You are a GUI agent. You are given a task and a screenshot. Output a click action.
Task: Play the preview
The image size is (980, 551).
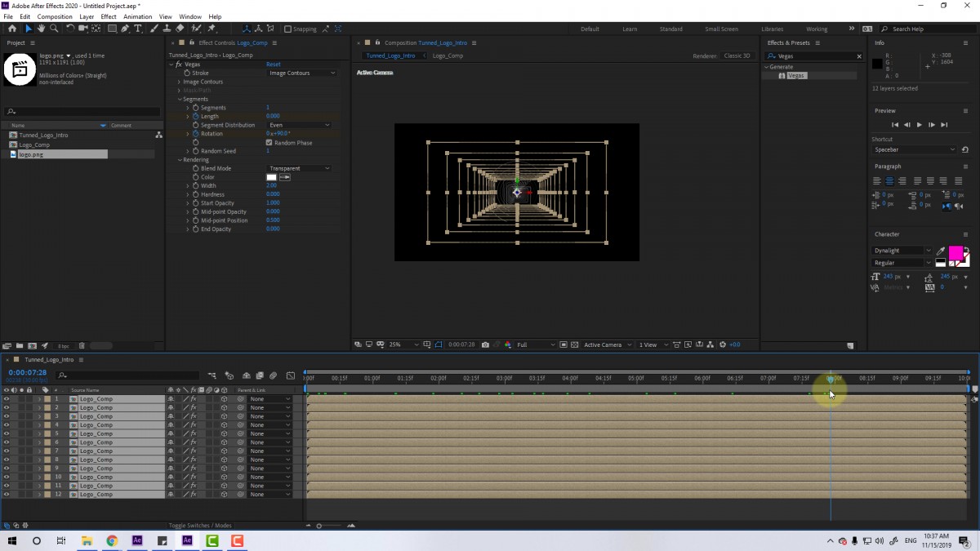(x=919, y=125)
